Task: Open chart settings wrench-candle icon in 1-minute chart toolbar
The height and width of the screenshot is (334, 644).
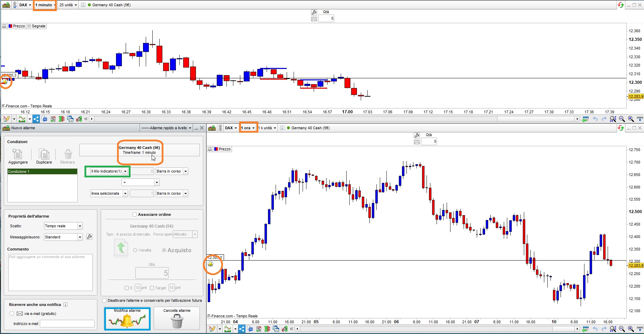Action: [79, 119]
